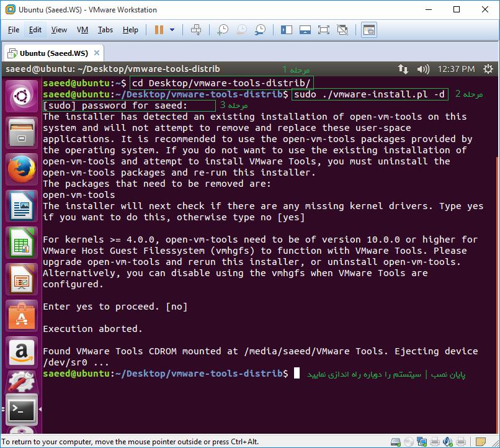Toggle the thumbnail bar icon
Viewport: 500px width, 448px height.
click(x=305, y=30)
